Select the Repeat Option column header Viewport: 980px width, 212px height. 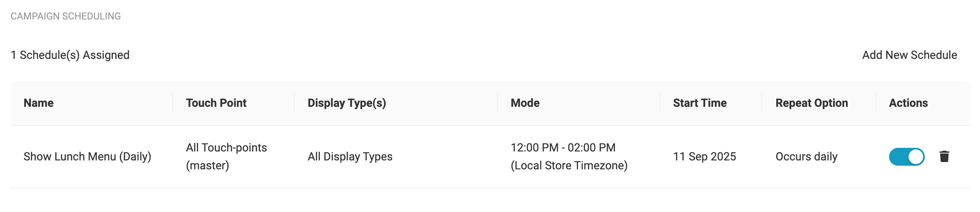coord(812,103)
